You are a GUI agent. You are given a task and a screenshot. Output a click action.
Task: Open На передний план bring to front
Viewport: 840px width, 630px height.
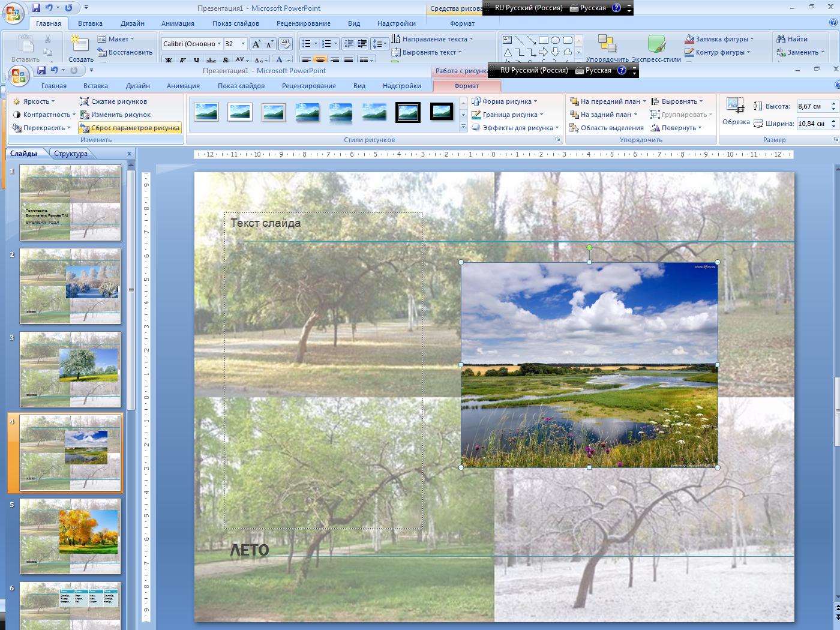[x=608, y=101]
